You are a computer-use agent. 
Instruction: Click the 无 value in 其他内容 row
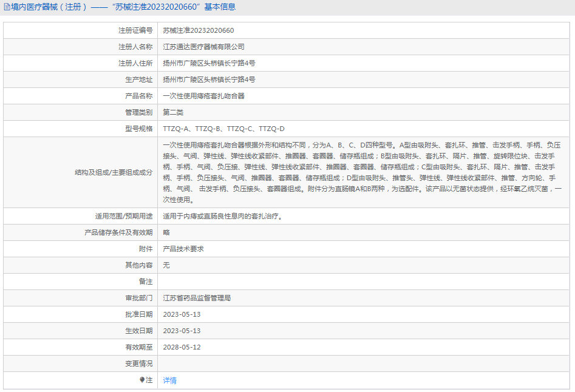(166, 265)
